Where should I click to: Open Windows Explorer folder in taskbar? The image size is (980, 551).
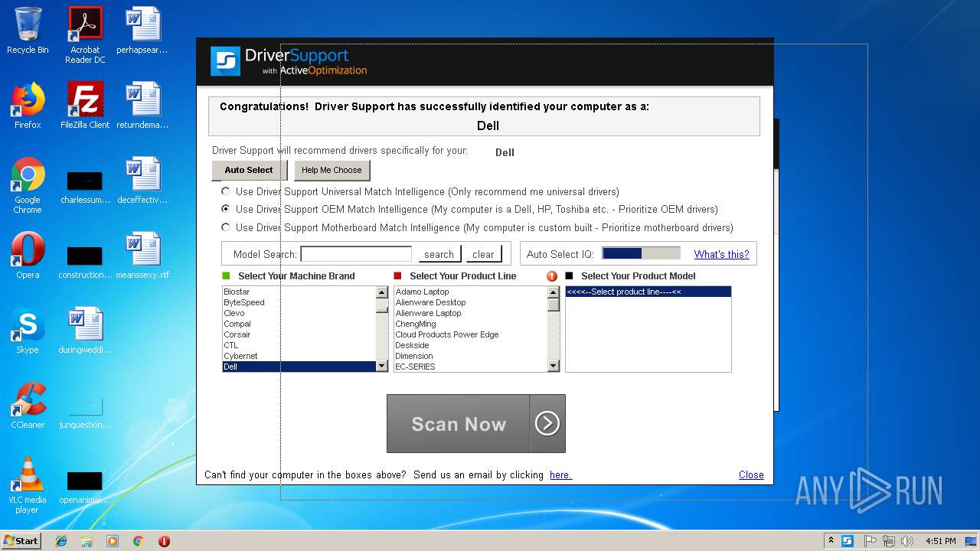(x=87, y=541)
